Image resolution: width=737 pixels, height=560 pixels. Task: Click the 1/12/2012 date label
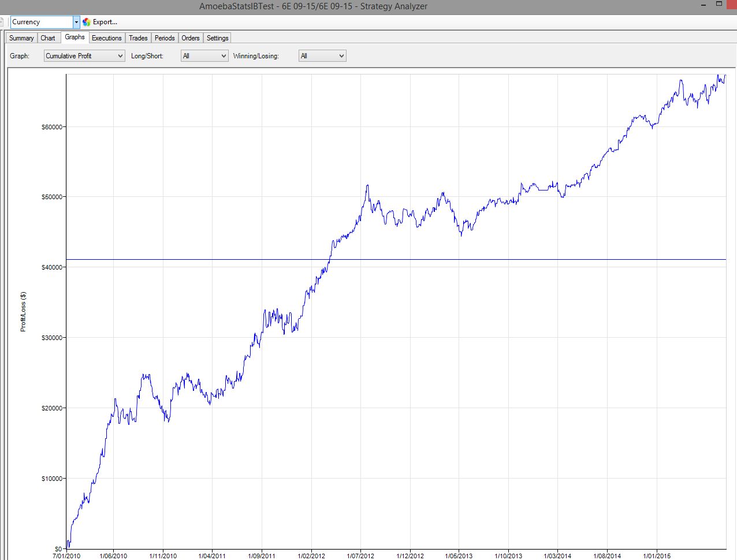410,556
